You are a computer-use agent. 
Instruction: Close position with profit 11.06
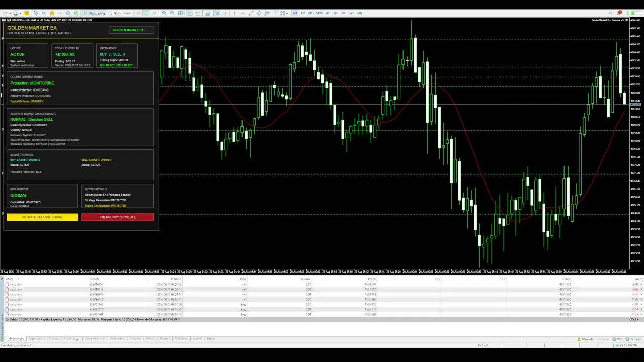point(642,299)
